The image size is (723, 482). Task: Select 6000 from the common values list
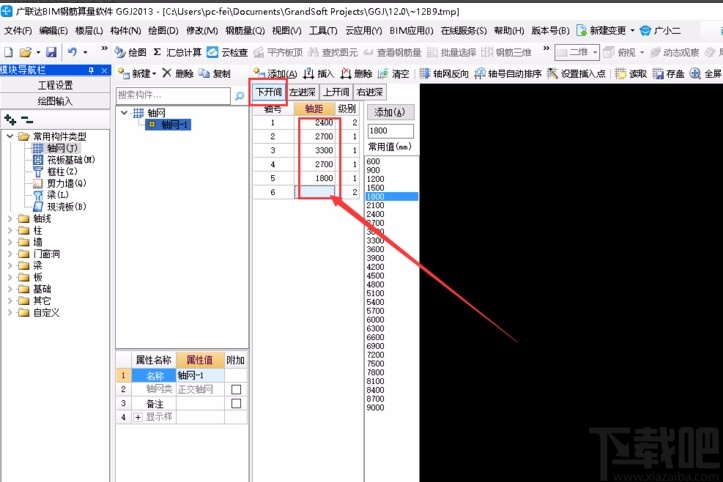(375, 320)
